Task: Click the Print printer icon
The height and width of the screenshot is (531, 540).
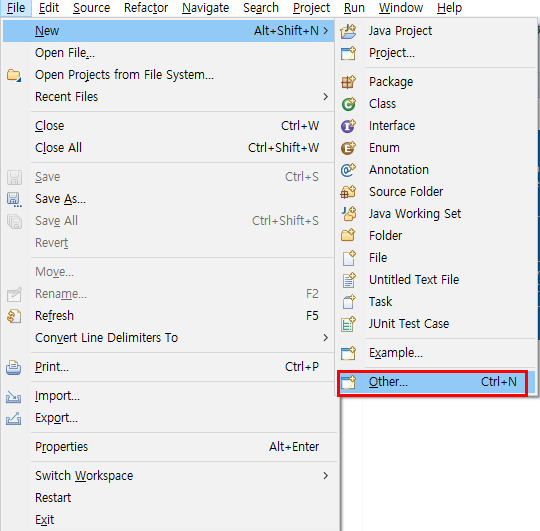Action: click(14, 367)
